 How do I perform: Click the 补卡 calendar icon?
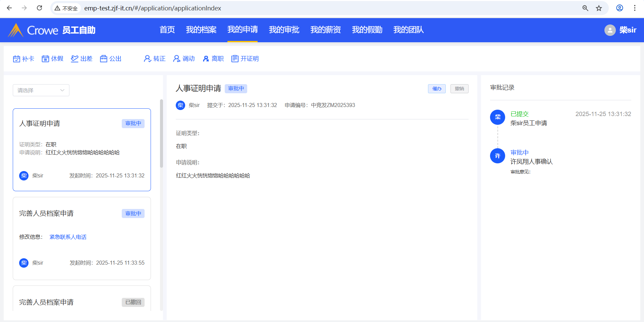click(x=16, y=59)
